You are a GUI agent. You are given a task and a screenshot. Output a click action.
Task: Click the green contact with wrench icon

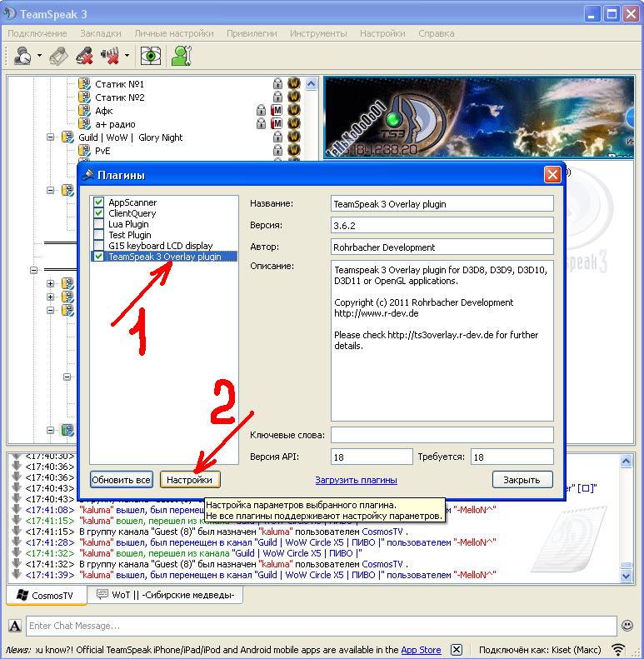pyautogui.click(x=182, y=56)
